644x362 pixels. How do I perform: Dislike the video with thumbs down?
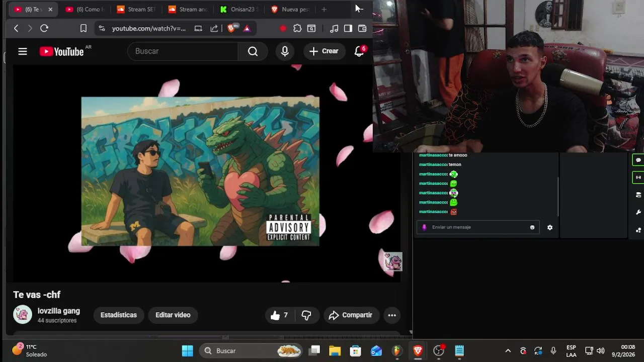(306, 315)
